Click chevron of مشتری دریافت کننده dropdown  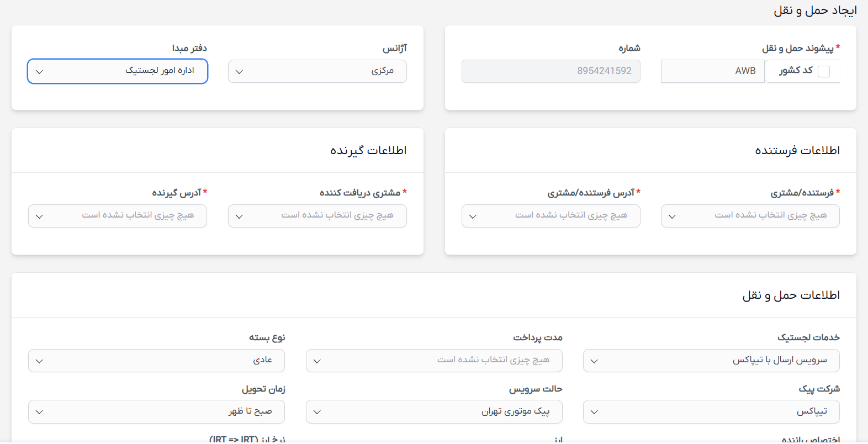[x=239, y=216]
